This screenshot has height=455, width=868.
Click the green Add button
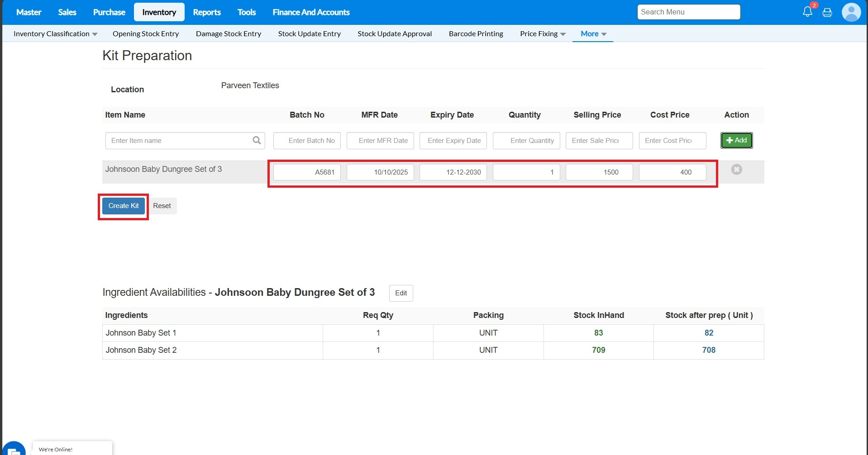click(736, 140)
